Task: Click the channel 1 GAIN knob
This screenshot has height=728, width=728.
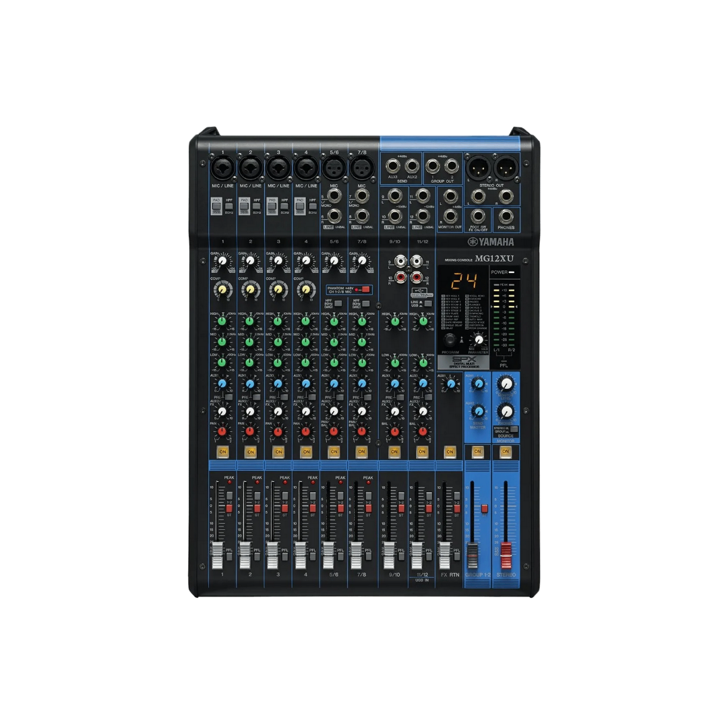Action: [222, 261]
